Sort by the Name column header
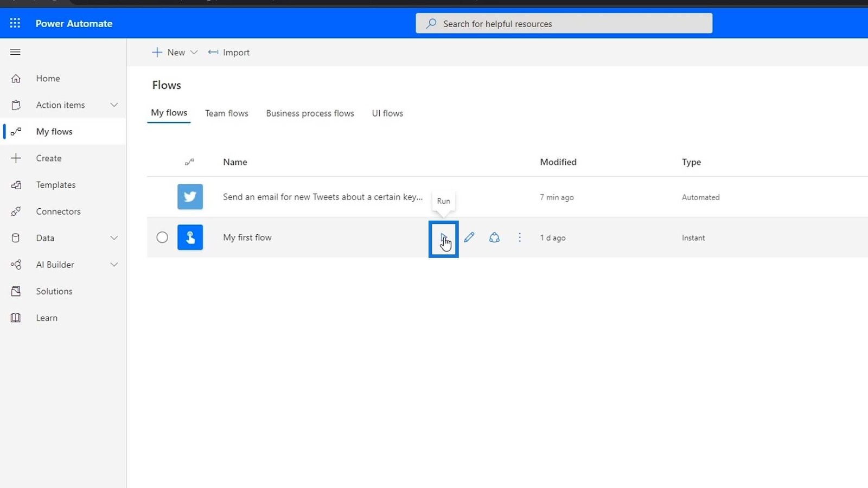The width and height of the screenshot is (868, 488). pyautogui.click(x=235, y=162)
